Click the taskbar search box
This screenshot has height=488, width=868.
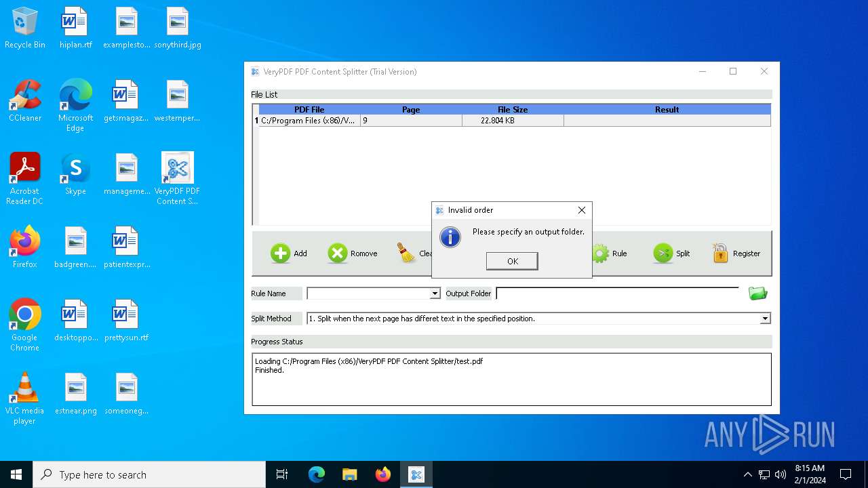149,474
